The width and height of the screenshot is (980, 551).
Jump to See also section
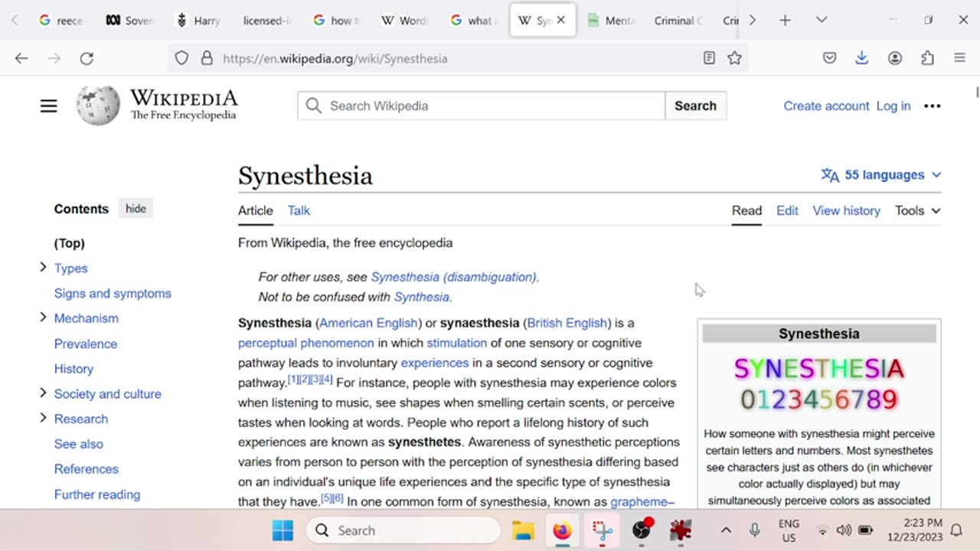click(78, 444)
